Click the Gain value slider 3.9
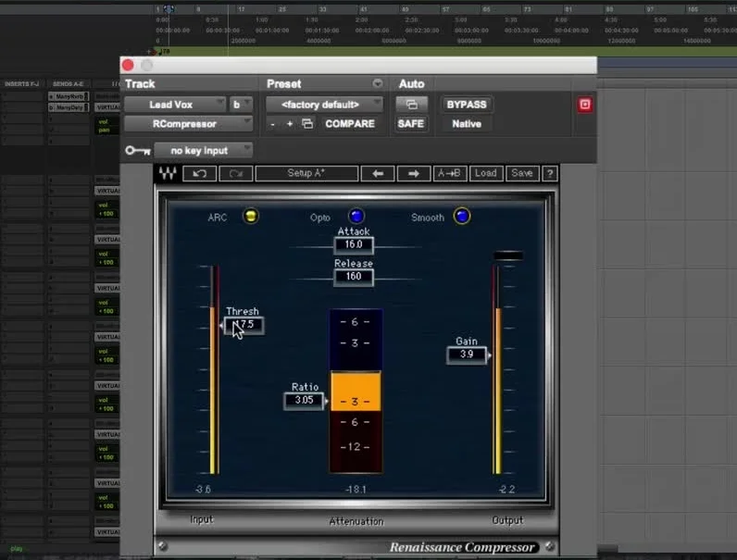Screen dimensions: 737x560 click(x=467, y=355)
